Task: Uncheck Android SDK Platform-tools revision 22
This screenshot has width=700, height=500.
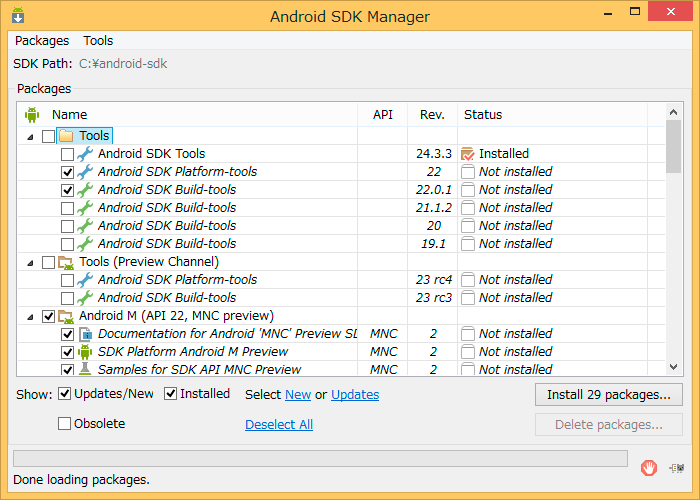Action: pos(67,172)
